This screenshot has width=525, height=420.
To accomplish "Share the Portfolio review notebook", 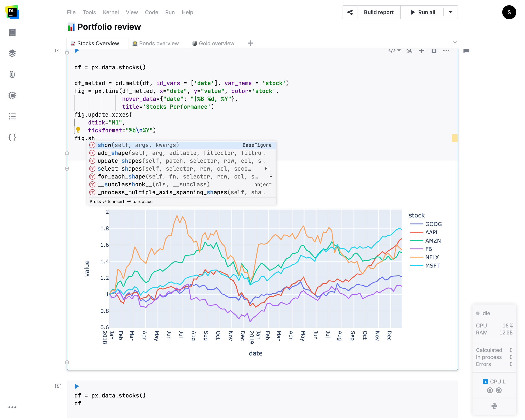I will click(350, 12).
